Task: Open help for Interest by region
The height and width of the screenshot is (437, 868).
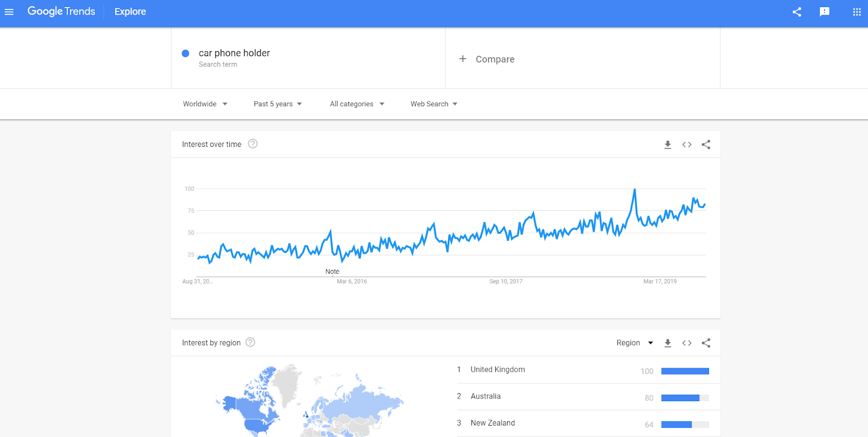Action: point(250,342)
